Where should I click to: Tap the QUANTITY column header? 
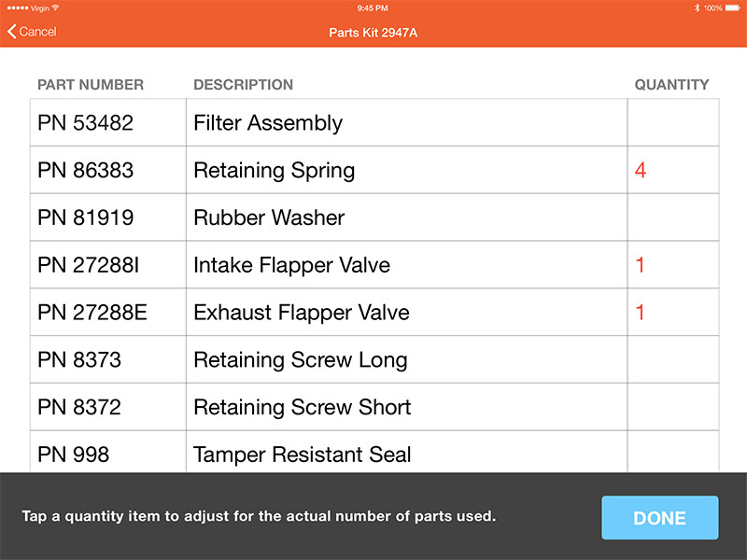point(671,85)
